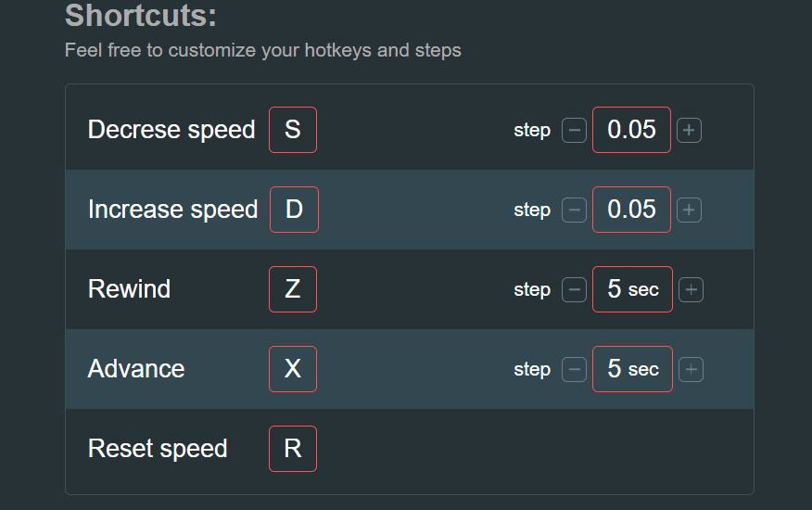
Task: Click the Advance hotkey X box
Action: click(x=293, y=369)
